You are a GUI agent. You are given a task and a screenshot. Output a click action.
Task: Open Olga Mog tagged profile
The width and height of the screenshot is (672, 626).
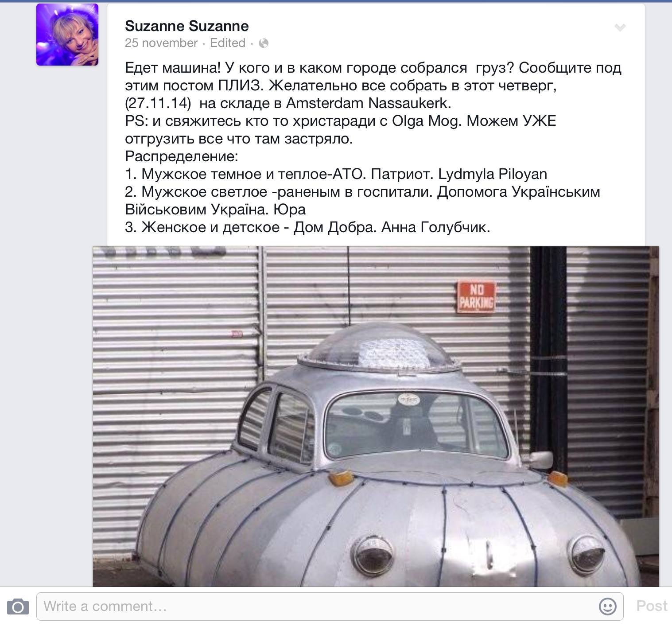coord(425,121)
